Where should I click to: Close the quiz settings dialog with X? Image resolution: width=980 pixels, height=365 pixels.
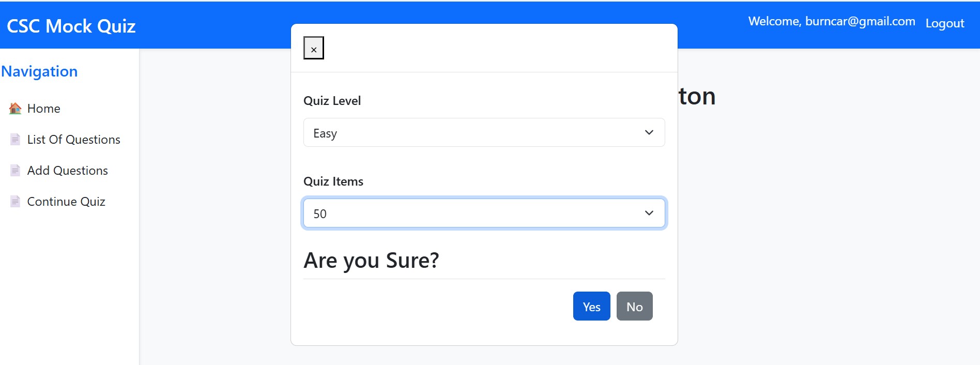(314, 48)
